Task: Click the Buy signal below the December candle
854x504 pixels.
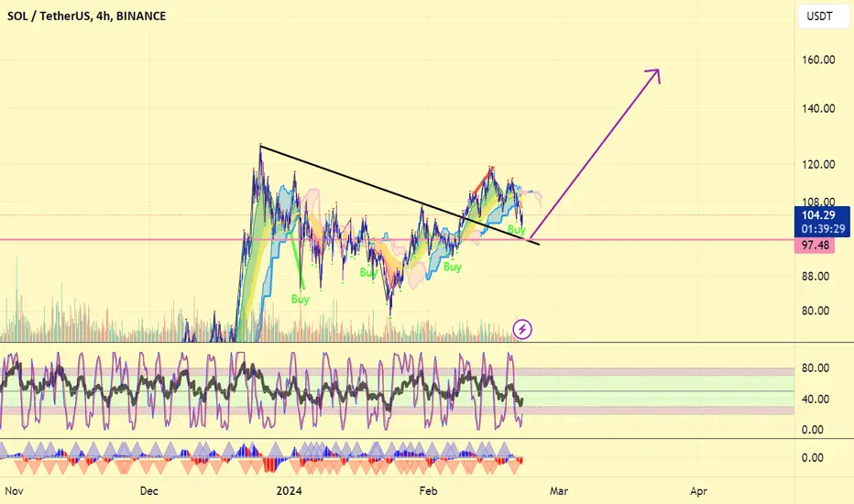Action: pos(301,299)
